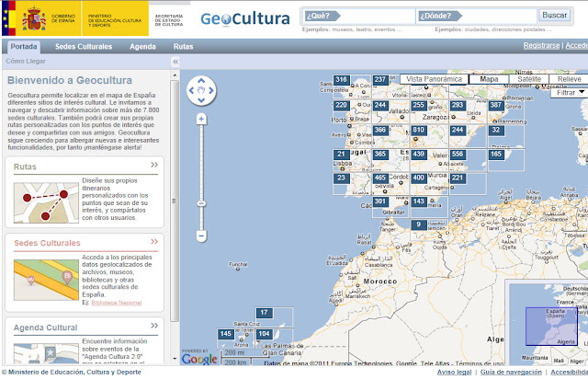Switch to Satélite view
This screenshot has height=379, width=588.
(x=529, y=79)
